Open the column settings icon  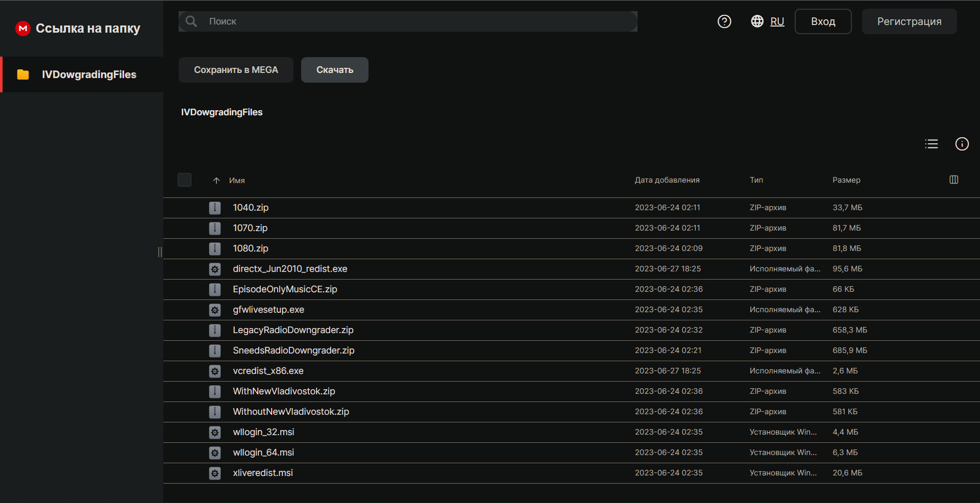(x=954, y=180)
